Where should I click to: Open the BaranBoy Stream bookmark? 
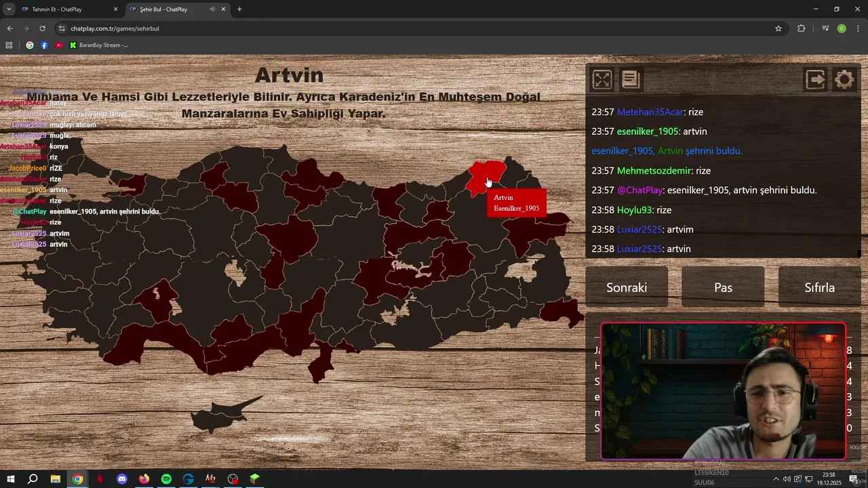coord(99,45)
